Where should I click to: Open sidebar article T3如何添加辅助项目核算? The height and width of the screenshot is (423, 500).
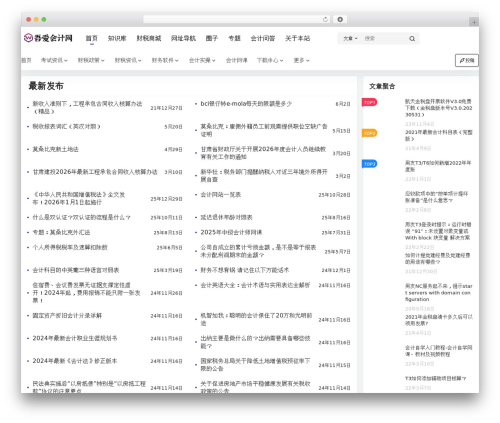pos(435,378)
